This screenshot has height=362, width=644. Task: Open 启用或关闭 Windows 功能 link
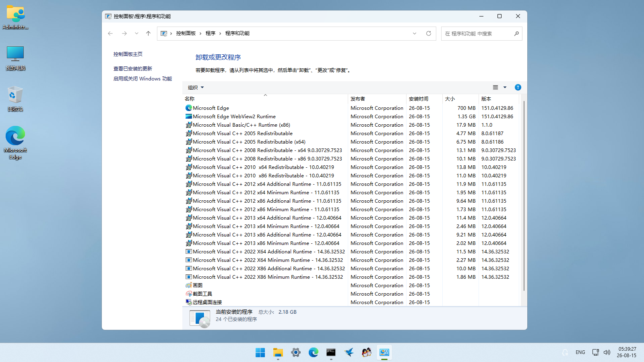pyautogui.click(x=142, y=79)
